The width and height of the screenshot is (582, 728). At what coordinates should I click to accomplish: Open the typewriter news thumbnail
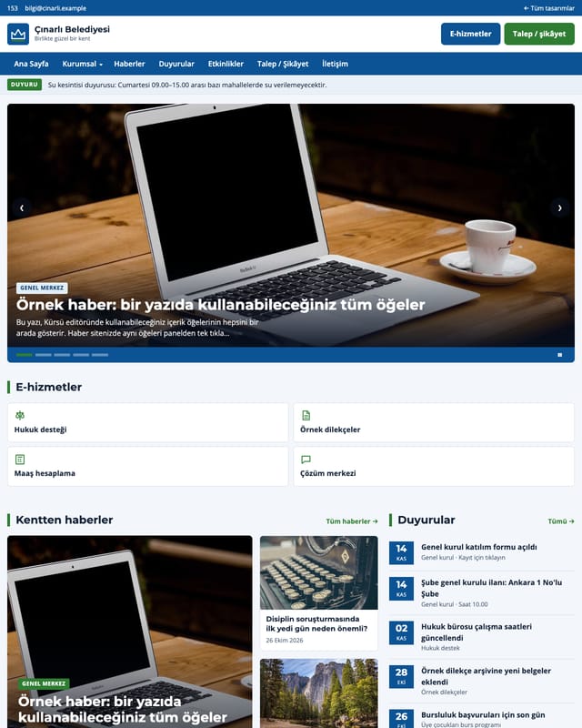(319, 573)
